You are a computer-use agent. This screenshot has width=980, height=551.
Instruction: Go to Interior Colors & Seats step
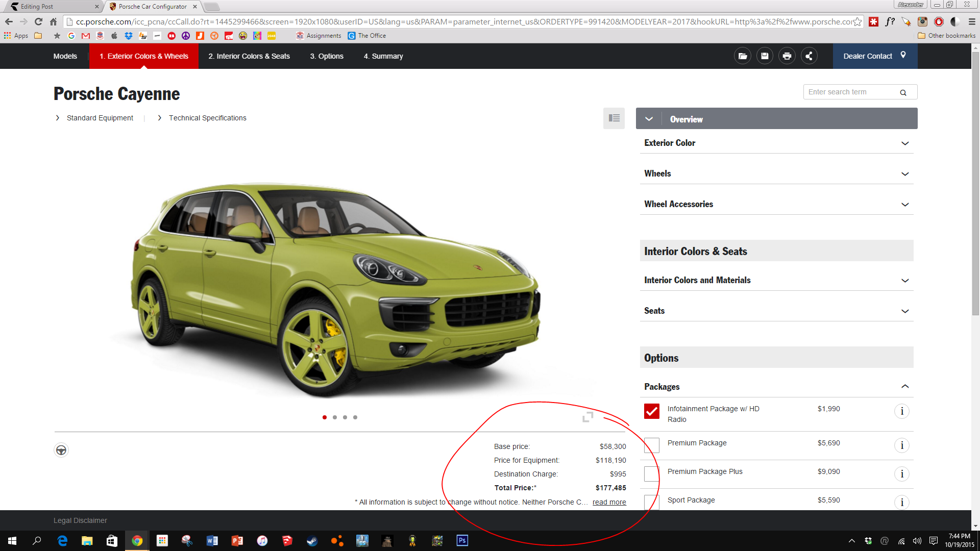(249, 56)
